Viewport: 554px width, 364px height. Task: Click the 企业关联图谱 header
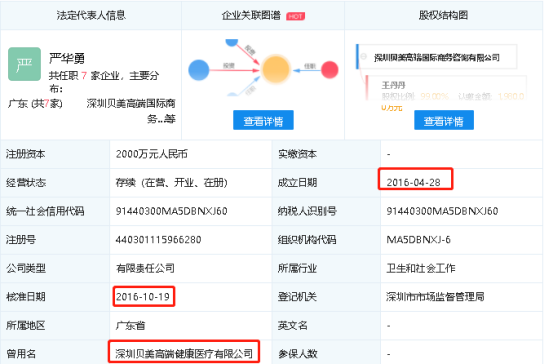tap(251, 16)
